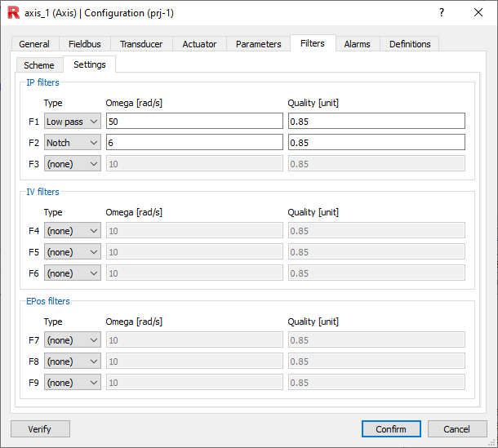
Task: Open the Actuator tab
Action: [199, 44]
